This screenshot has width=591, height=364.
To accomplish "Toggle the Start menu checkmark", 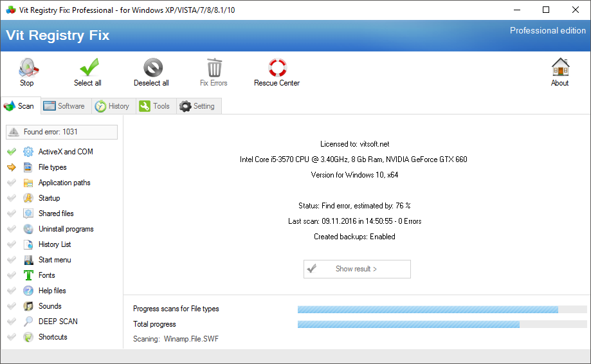I will (12, 260).
